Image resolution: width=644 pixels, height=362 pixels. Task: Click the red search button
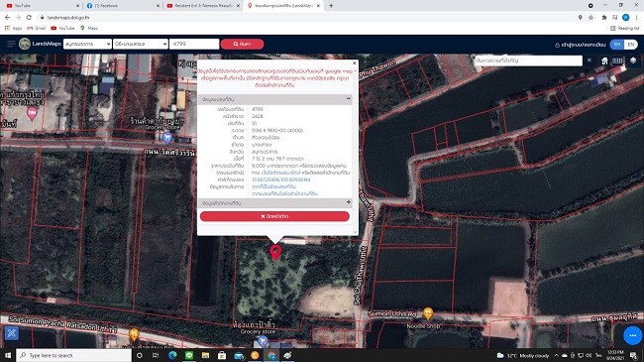tap(243, 44)
